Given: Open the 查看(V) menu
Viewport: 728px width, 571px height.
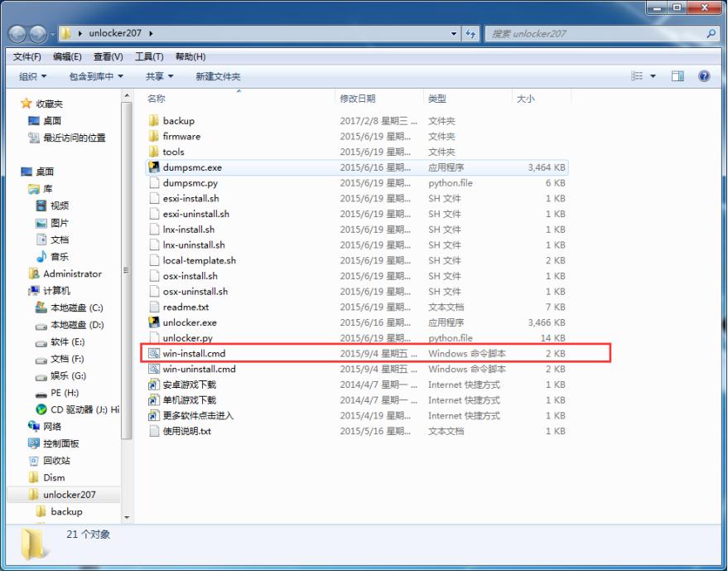Looking at the screenshot, I should coord(108,56).
